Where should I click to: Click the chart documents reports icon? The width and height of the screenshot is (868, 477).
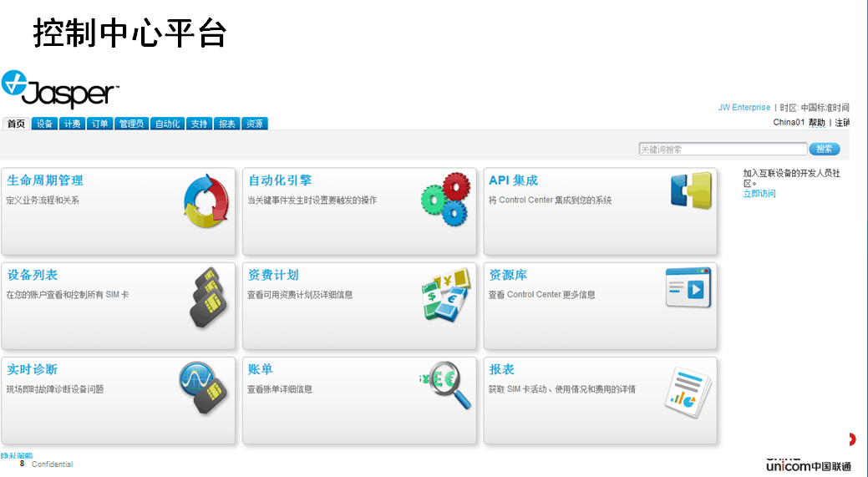tap(688, 390)
